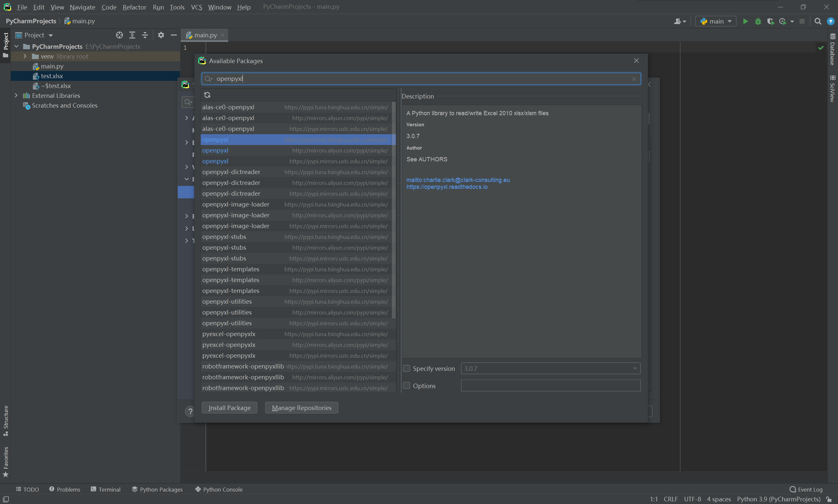Click the CRLF line separator widget

pos(670,499)
